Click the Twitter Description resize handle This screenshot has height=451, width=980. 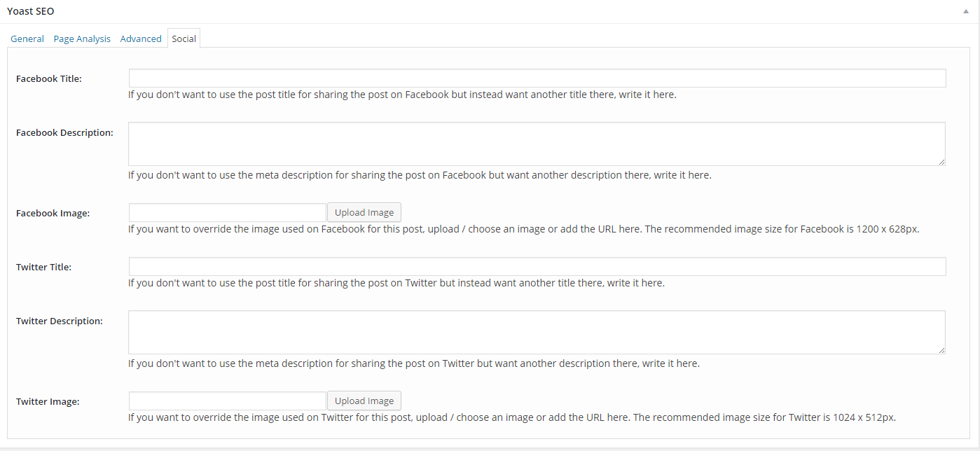point(941,351)
